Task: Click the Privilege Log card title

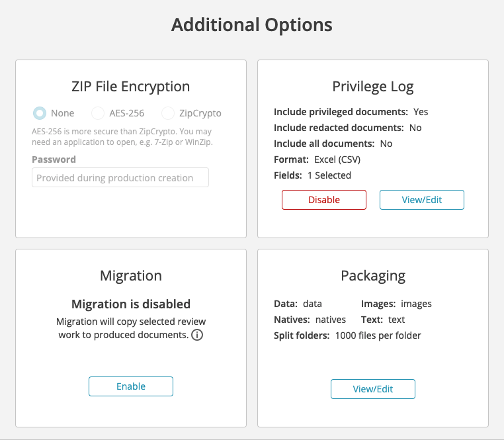Action: click(x=373, y=87)
